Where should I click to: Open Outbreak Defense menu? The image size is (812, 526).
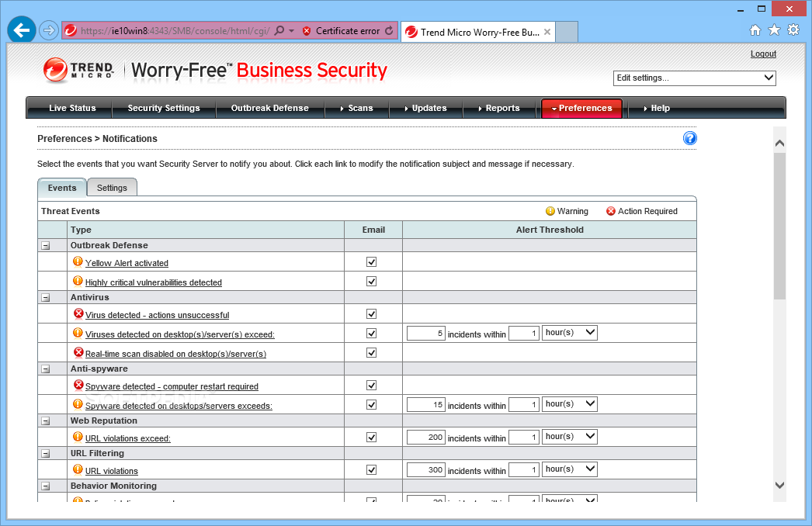click(270, 108)
